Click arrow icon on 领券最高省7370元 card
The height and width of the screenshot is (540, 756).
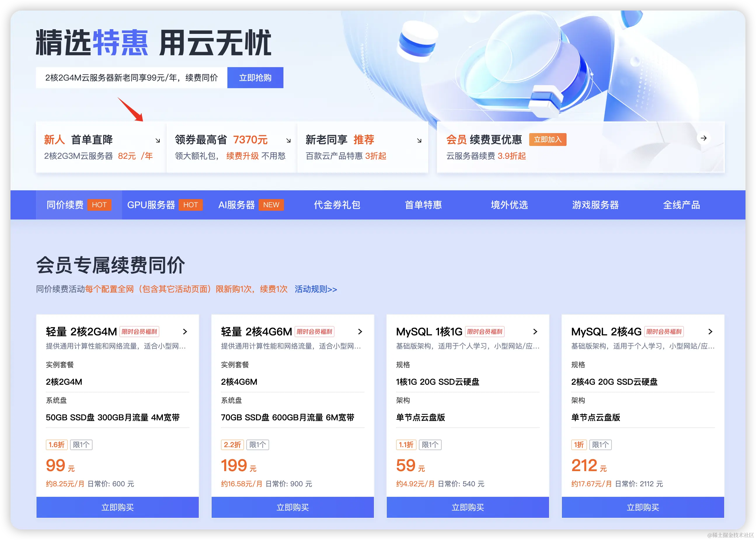coord(288,141)
